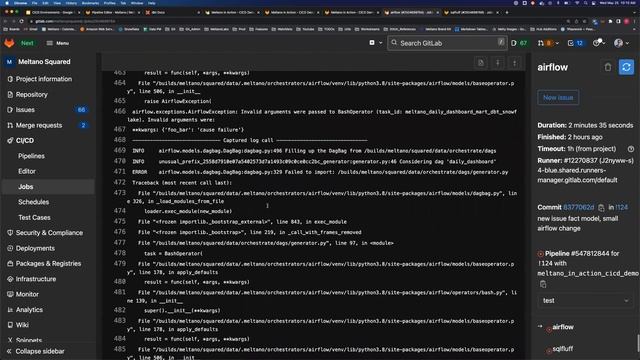The width and height of the screenshot is (640, 360).
Task: Click the Packages & Registries icon
Action: 10,264
